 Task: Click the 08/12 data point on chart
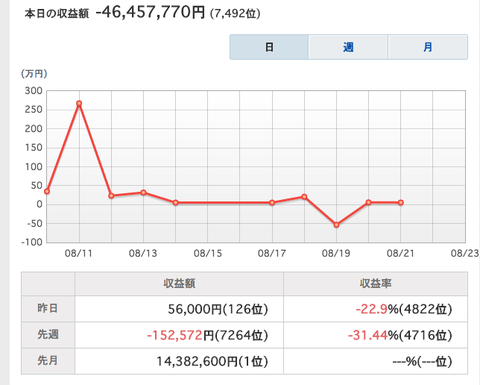(111, 196)
